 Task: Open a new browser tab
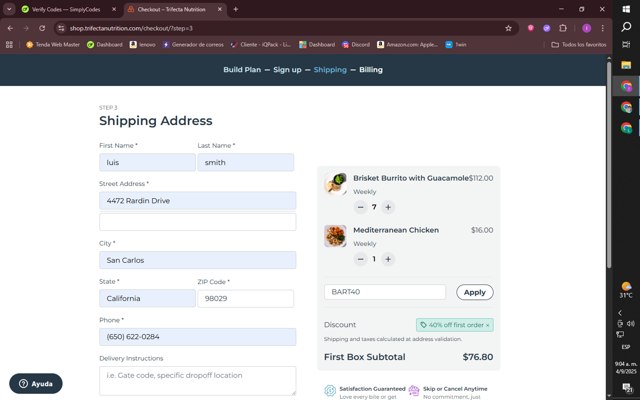[236, 9]
